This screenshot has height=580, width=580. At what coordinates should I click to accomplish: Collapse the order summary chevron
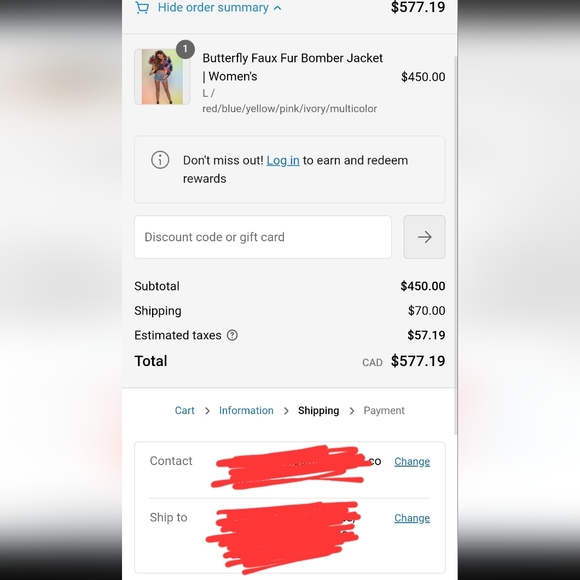point(277,8)
